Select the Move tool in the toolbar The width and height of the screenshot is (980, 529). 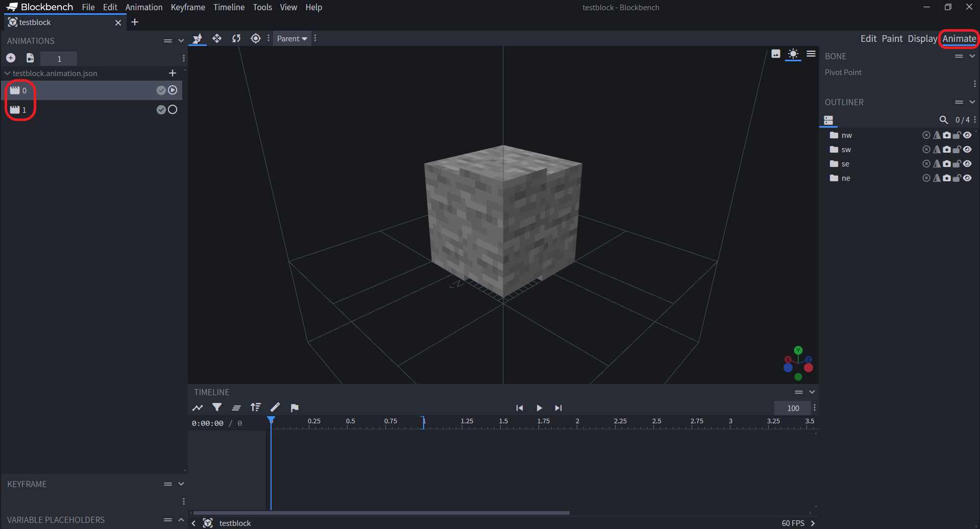(217, 38)
